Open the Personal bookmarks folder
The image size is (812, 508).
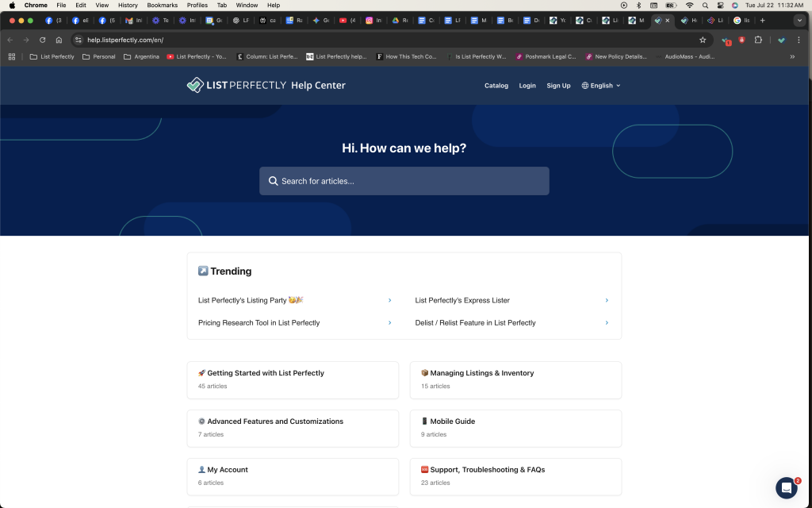coord(99,56)
